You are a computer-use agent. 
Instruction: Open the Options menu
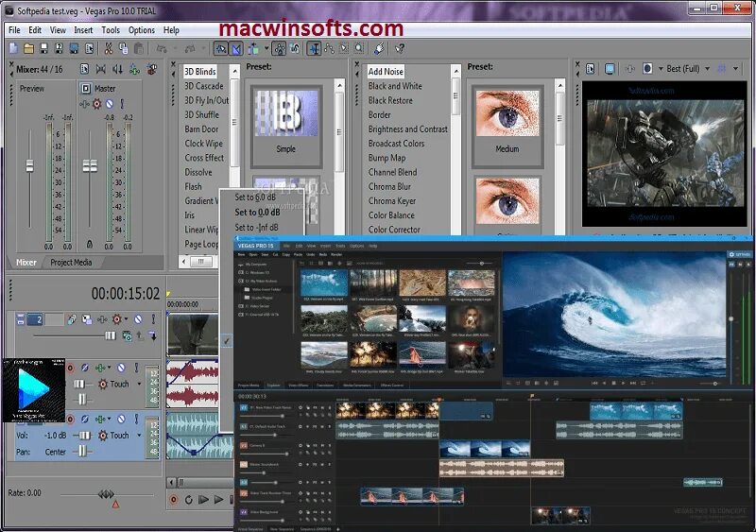tap(142, 30)
